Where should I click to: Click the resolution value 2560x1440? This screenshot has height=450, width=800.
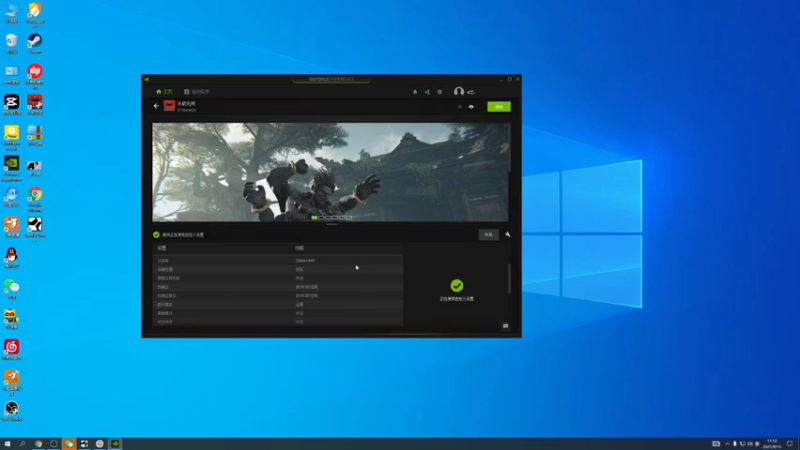305,261
